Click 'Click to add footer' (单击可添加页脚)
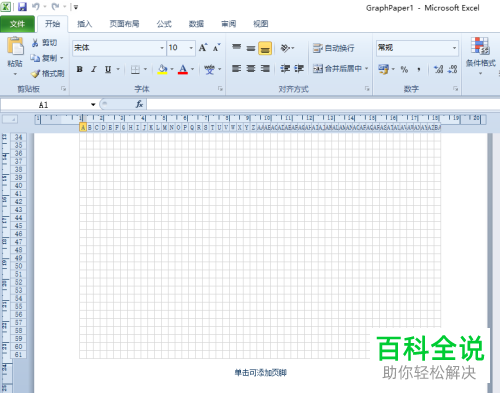Image resolution: width=500 pixels, height=393 pixels. (260, 373)
